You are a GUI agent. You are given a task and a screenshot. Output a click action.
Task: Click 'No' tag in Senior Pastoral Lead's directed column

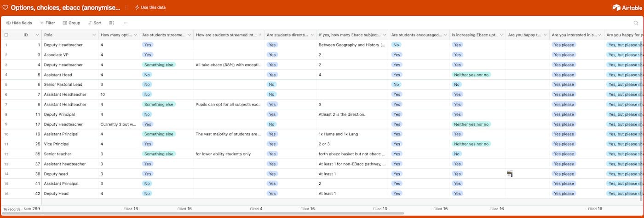(271, 84)
